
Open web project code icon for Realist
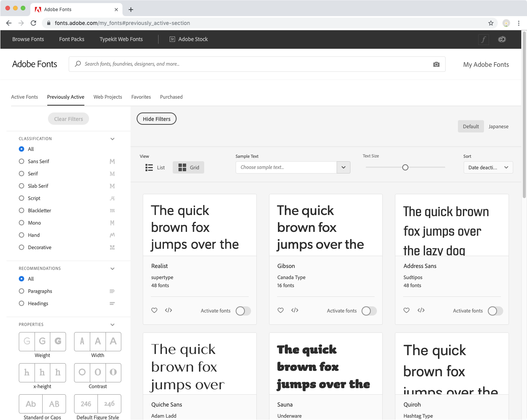click(169, 310)
